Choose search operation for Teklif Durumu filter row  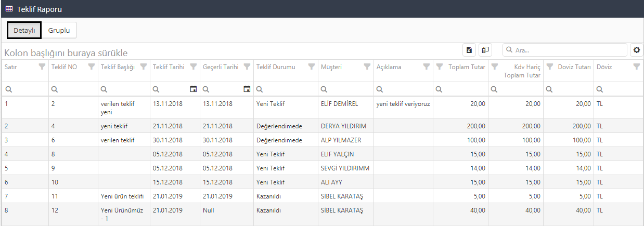point(260,89)
